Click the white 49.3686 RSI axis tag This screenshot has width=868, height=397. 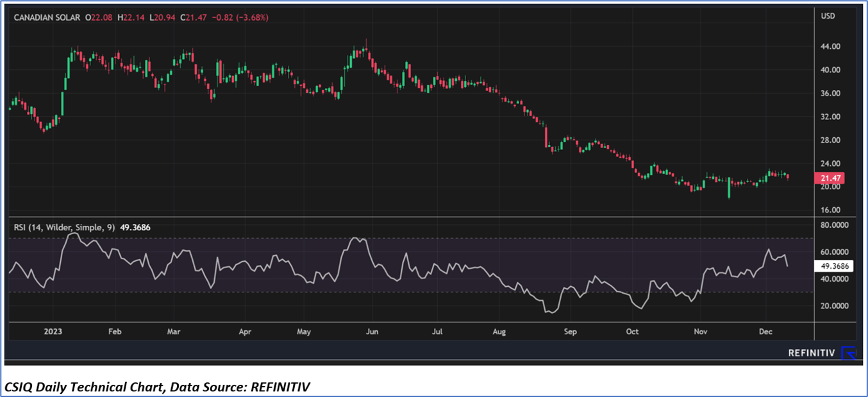833,266
